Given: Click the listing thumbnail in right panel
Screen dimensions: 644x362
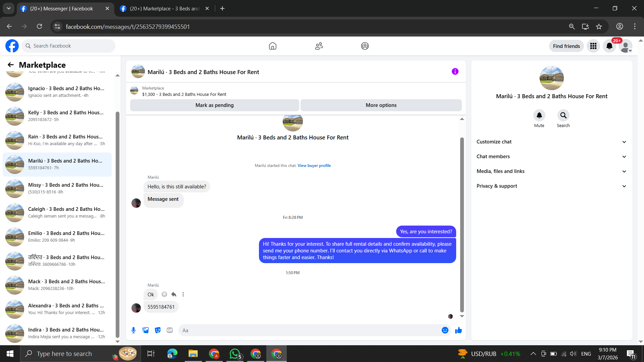Looking at the screenshot, I should tap(552, 78).
